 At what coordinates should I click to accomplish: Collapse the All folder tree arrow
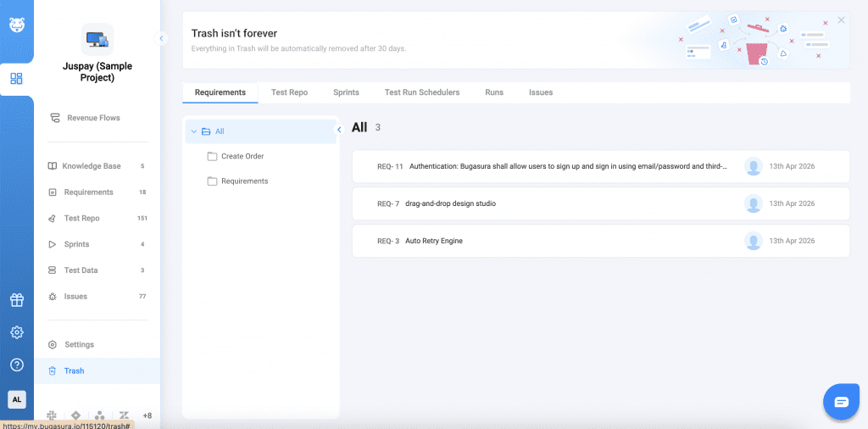[194, 131]
